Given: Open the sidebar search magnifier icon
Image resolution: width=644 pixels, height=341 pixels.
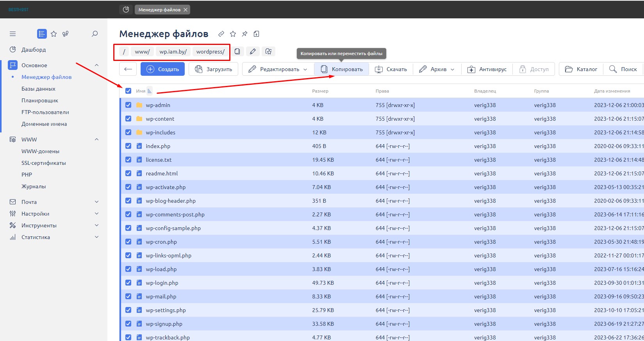Looking at the screenshot, I should 95,34.
